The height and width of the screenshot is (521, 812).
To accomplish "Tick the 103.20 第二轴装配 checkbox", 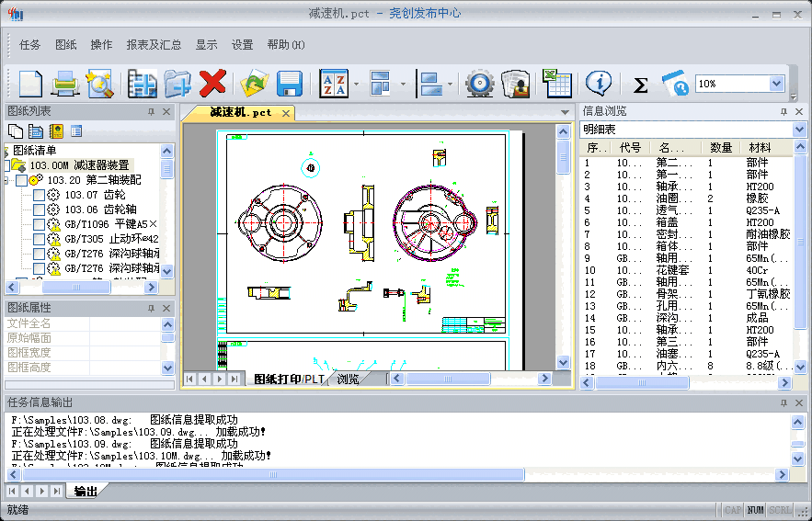I will click(21, 181).
